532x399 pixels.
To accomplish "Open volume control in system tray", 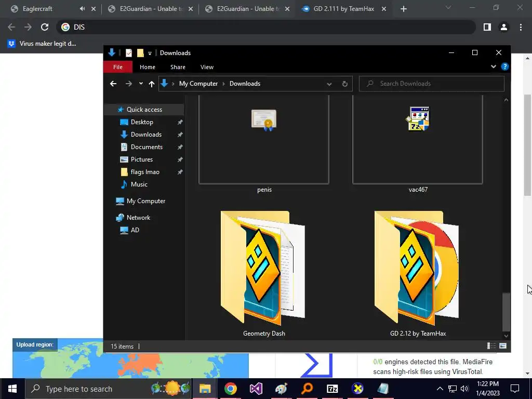I will pyautogui.click(x=464, y=389).
